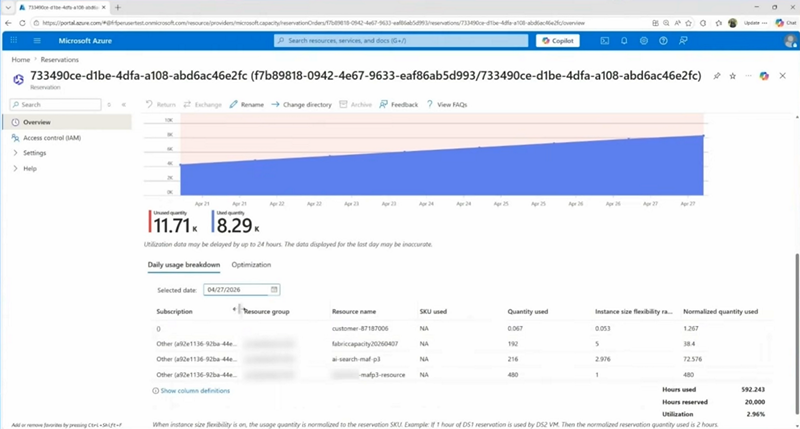Viewport: 800px width, 429px height.
Task: Sort by Quantity used column header
Action: point(528,312)
